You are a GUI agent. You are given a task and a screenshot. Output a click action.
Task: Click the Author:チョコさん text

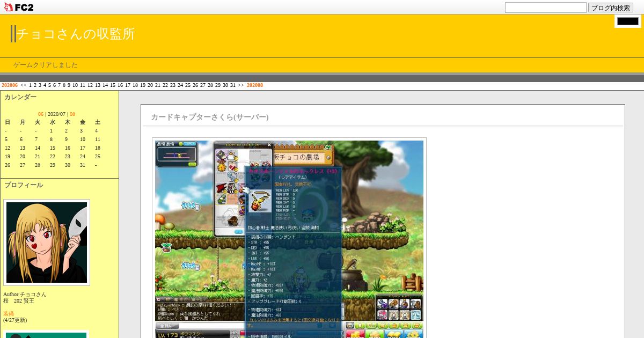click(25, 295)
